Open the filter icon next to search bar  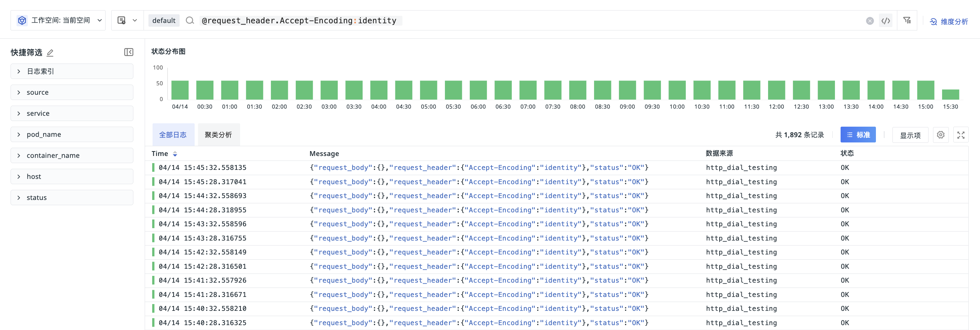[x=907, y=20]
